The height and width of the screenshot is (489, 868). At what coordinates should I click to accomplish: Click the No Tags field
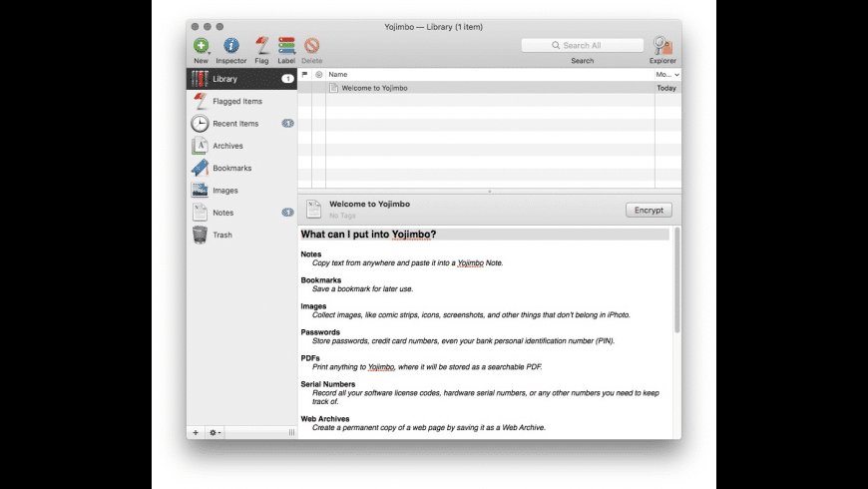pos(342,216)
